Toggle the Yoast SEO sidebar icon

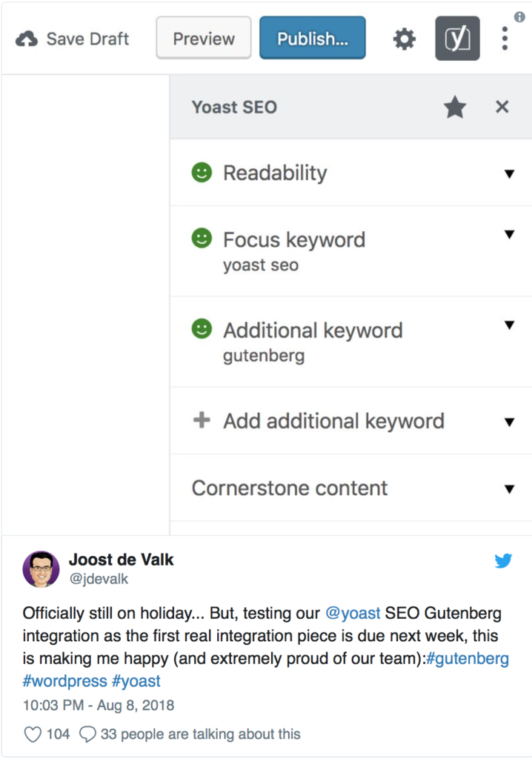pyautogui.click(x=457, y=39)
